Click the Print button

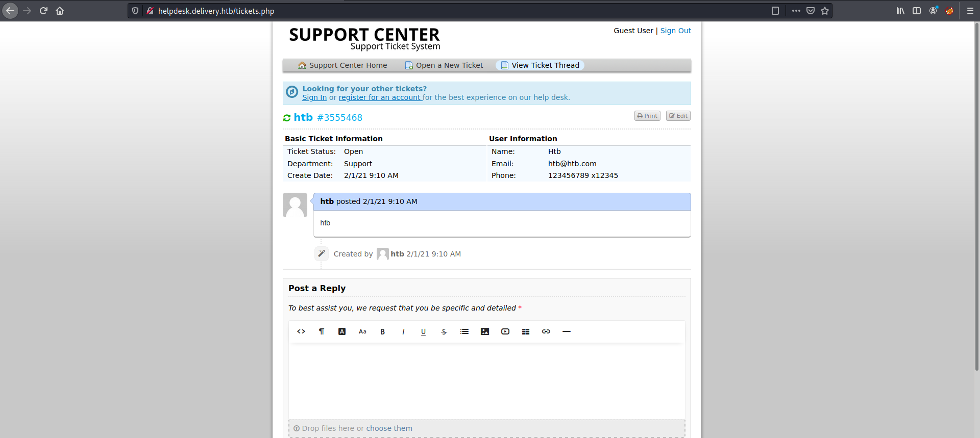click(647, 116)
